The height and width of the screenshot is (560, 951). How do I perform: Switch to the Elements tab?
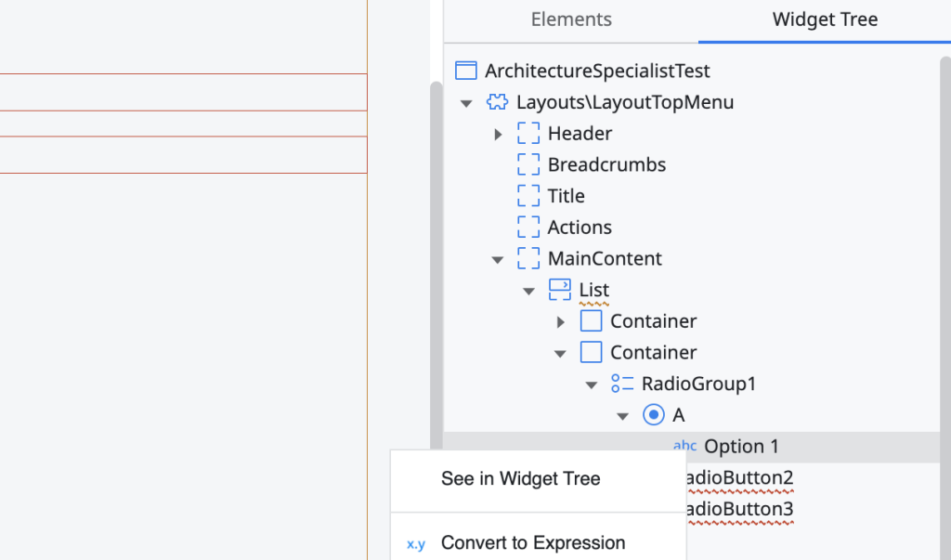coord(571,20)
